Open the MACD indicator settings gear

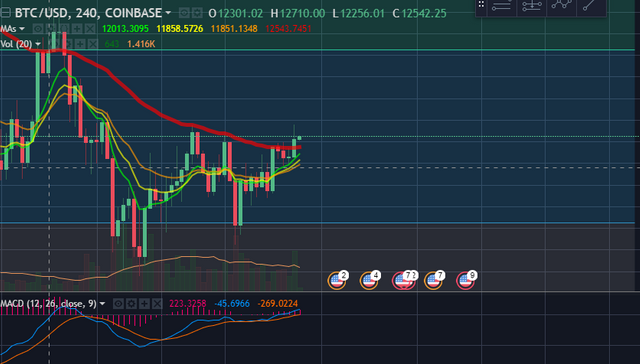click(x=131, y=304)
